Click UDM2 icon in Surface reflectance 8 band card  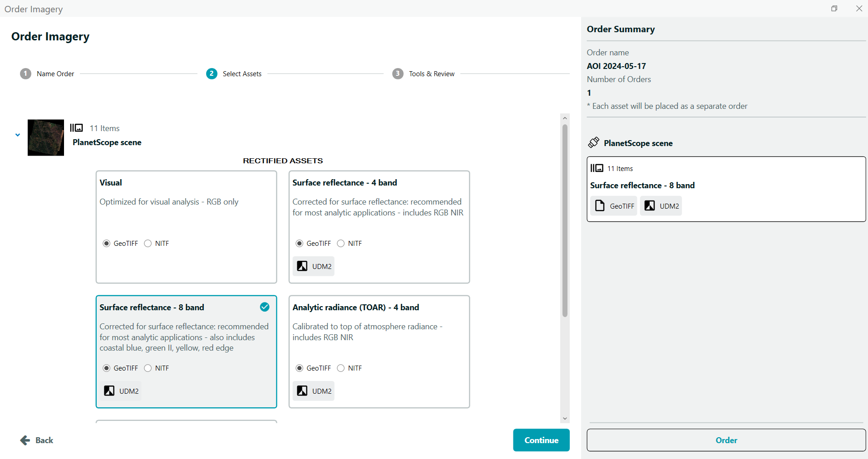click(x=109, y=391)
